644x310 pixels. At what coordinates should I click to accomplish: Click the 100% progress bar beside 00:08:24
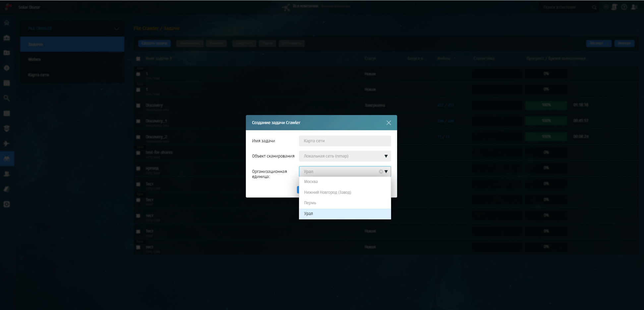click(546, 137)
